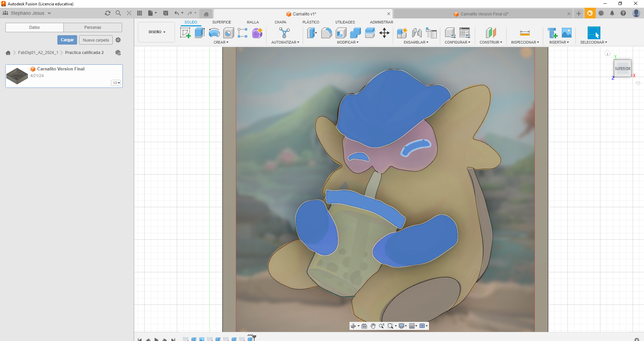This screenshot has height=341, width=644.
Task: Click the Insert Canvas image icon
Action: [567, 33]
